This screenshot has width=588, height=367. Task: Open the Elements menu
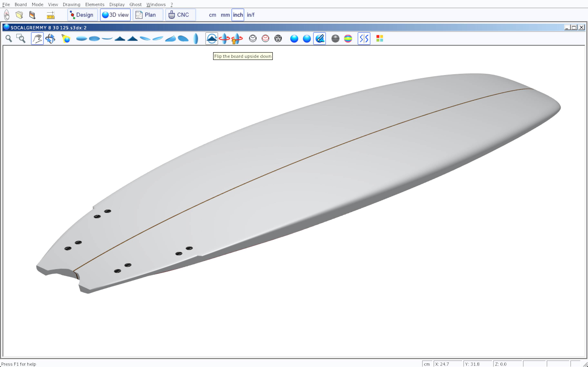click(95, 4)
